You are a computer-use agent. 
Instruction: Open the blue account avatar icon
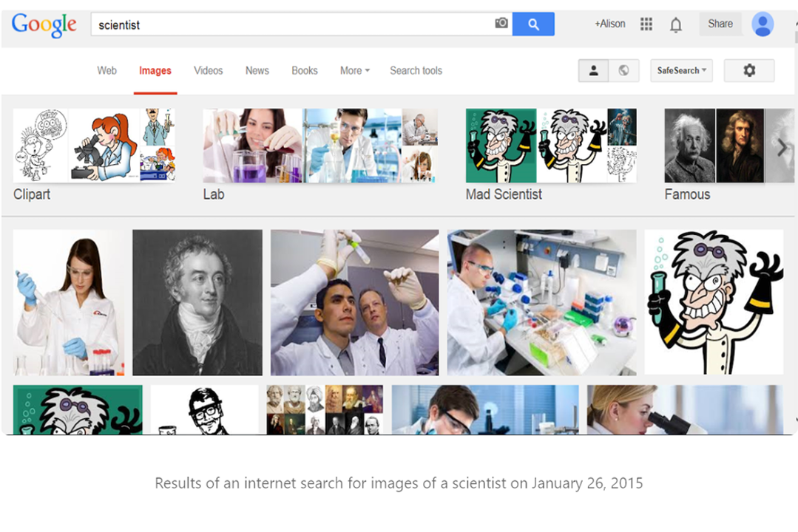[x=763, y=24]
